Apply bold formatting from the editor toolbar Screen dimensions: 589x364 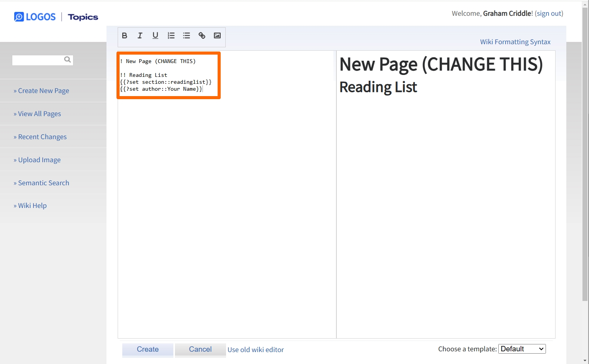pyautogui.click(x=125, y=36)
